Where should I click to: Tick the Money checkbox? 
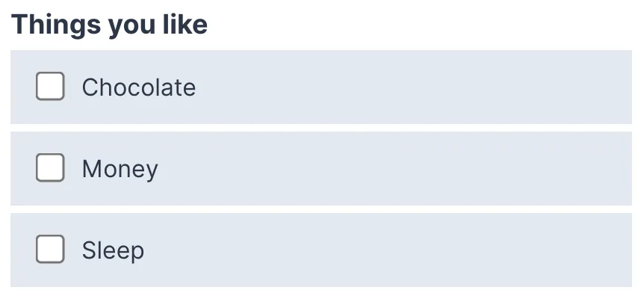pos(50,168)
